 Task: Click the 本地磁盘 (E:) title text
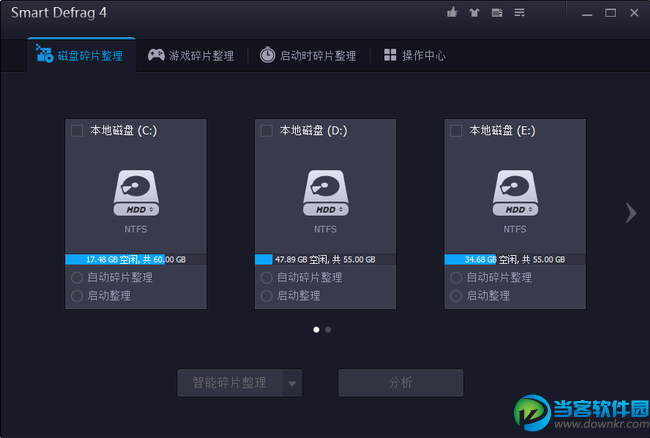[502, 131]
